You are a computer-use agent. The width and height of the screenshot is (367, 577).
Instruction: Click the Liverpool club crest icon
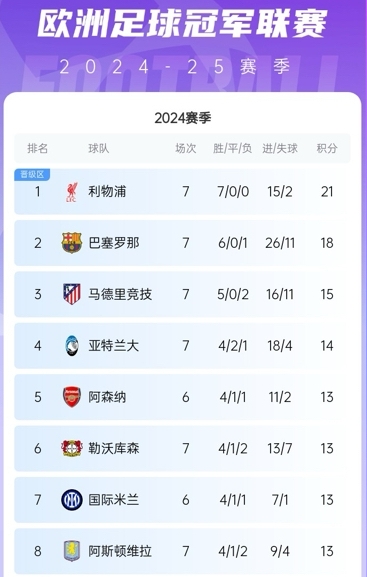pos(71,192)
